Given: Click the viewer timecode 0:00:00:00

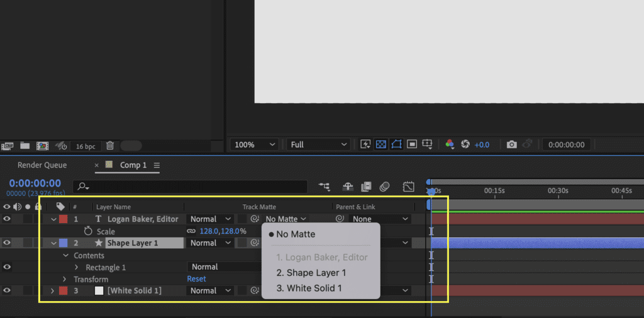Looking at the screenshot, I should [x=567, y=145].
